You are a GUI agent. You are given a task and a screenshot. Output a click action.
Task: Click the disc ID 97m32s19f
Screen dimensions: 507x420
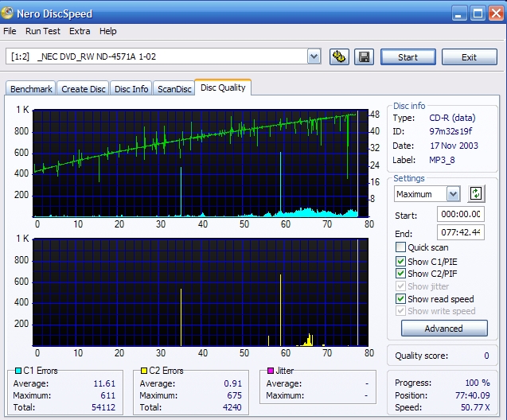[450, 131]
